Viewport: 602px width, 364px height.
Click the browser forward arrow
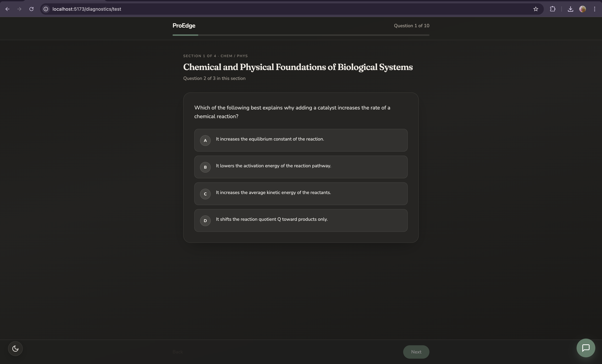point(19,9)
